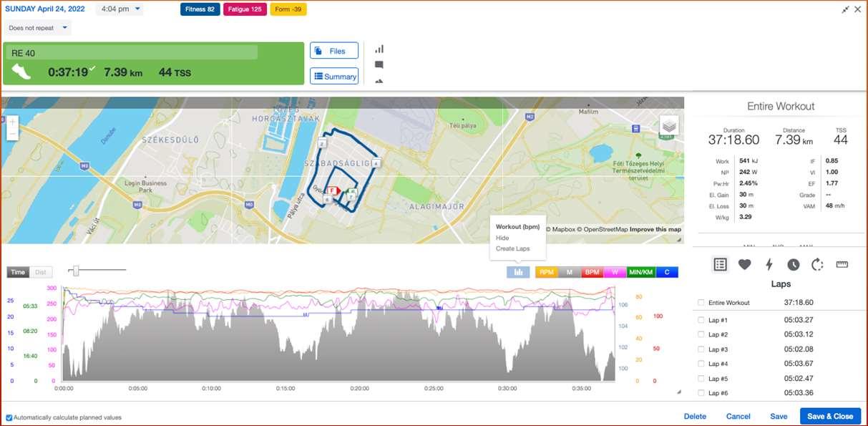The image size is (868, 426).
Task: Click the graph options bar-chart button
Action: [519, 272]
